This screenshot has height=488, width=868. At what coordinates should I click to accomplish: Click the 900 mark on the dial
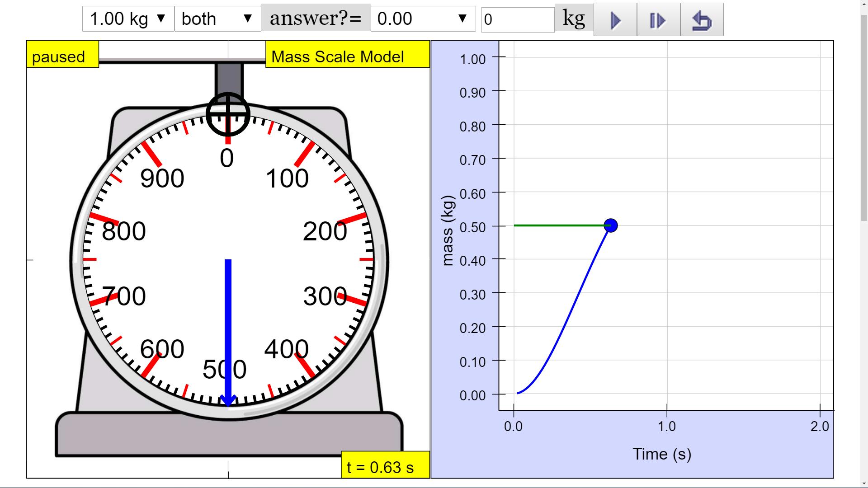click(x=162, y=178)
